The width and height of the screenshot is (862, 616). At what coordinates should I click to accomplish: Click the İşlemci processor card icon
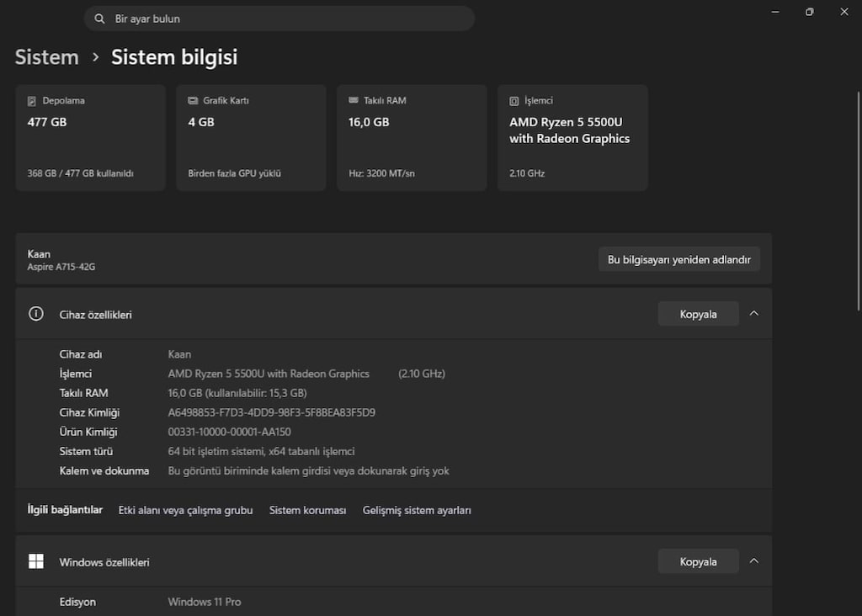[514, 100]
